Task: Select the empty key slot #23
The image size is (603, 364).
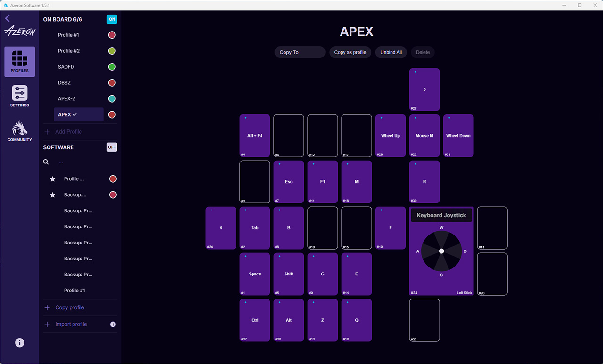Action: pyautogui.click(x=424, y=320)
